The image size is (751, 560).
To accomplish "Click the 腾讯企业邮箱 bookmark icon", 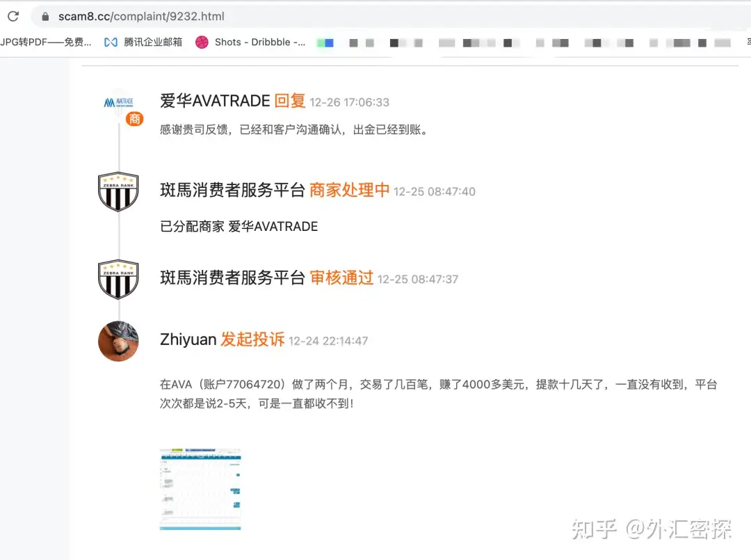I will (x=111, y=42).
